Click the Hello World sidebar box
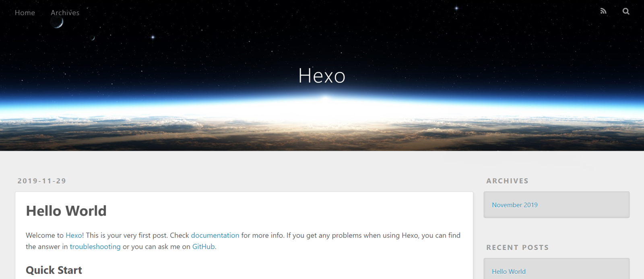644x279 pixels. 556,271
